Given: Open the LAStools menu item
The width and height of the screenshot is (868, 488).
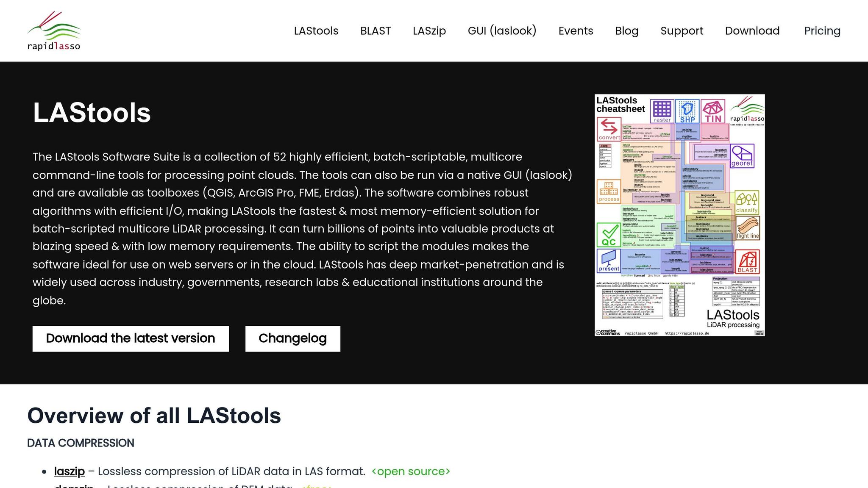Looking at the screenshot, I should click(316, 31).
